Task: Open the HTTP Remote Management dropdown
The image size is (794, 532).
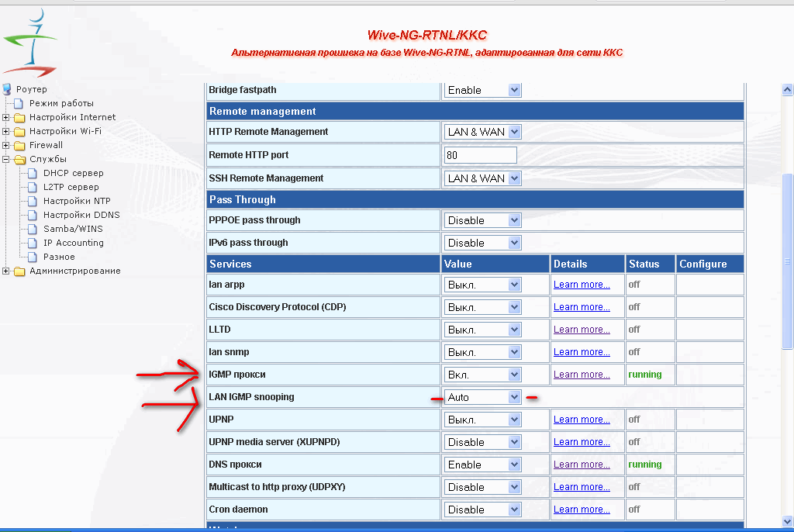Action: 482,132
